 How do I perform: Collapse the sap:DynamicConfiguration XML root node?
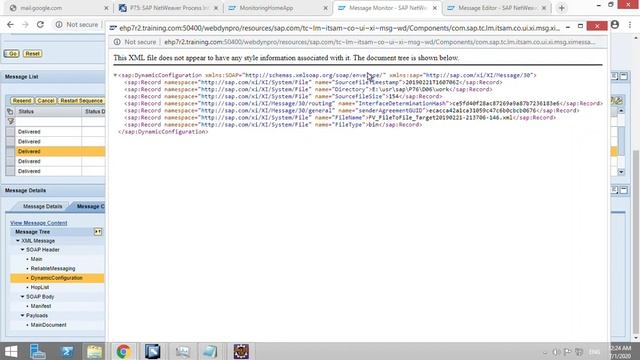click(x=115, y=75)
